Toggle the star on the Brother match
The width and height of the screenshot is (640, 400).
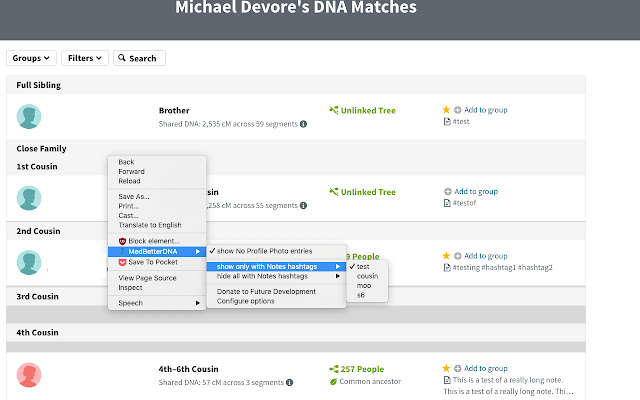click(446, 110)
